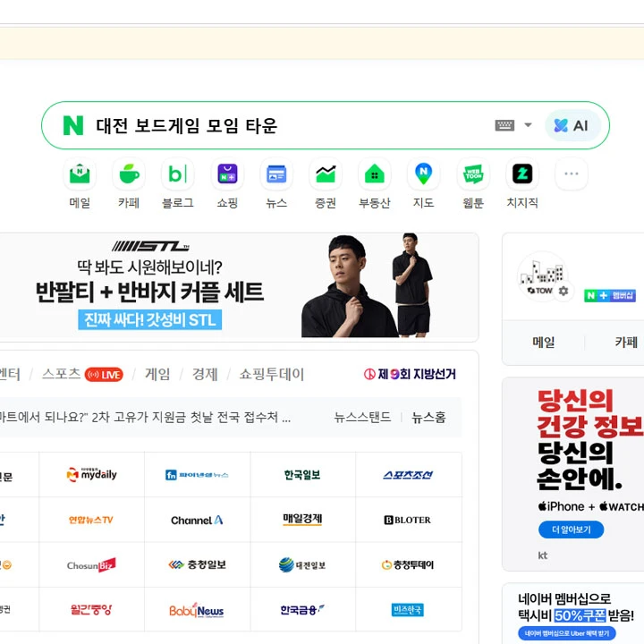Open the mydaily press logo

point(91,474)
